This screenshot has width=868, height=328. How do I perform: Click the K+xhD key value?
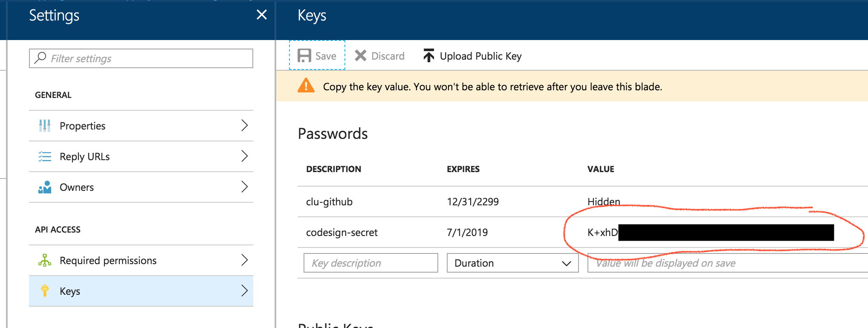tap(602, 232)
